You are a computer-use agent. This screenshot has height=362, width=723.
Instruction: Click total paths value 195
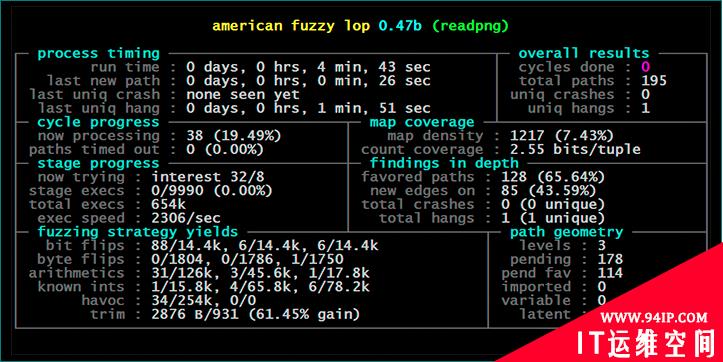pyautogui.click(x=654, y=81)
